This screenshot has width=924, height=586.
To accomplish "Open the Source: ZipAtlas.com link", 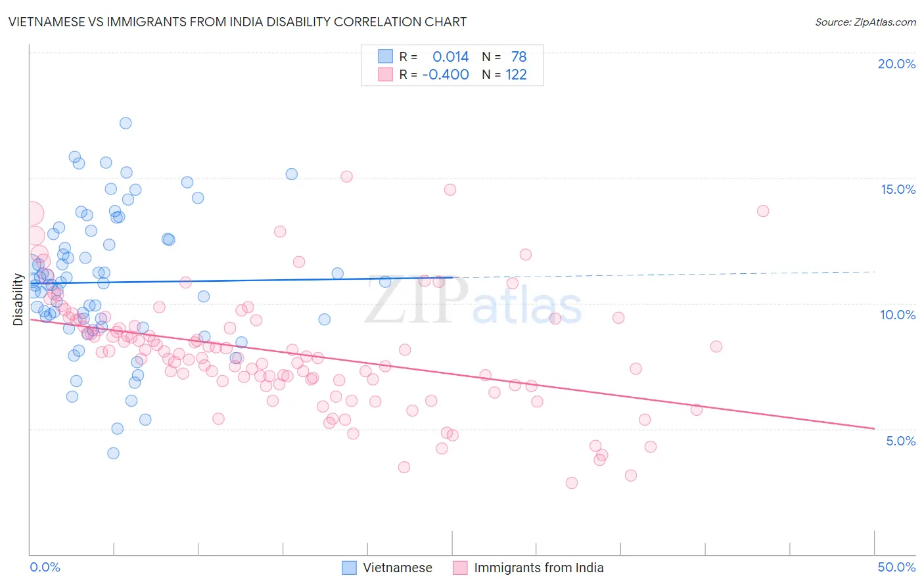I will (x=866, y=22).
